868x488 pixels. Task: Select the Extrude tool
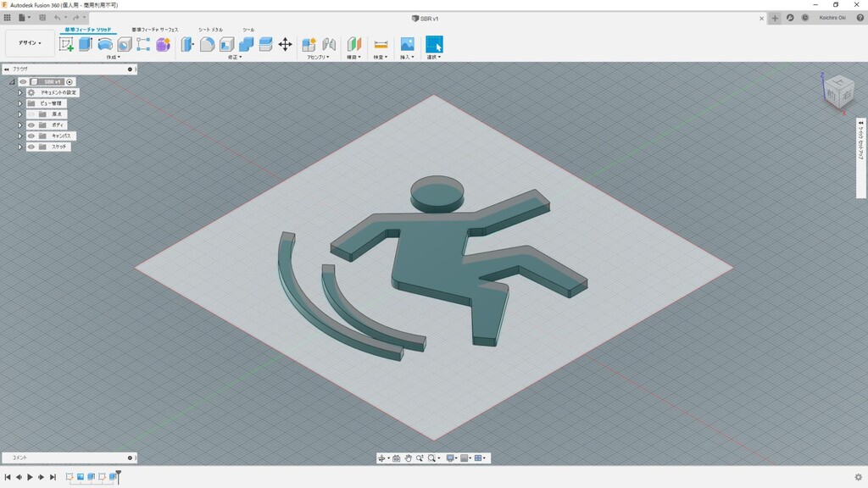click(86, 44)
